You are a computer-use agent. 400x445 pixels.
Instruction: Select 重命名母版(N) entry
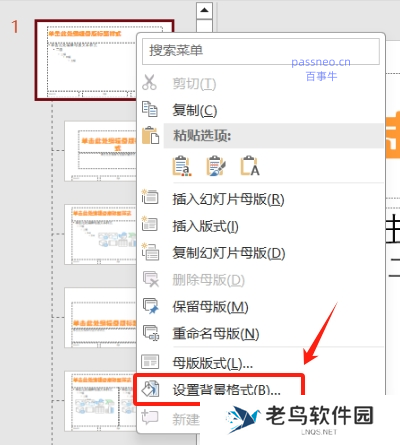[x=216, y=334]
